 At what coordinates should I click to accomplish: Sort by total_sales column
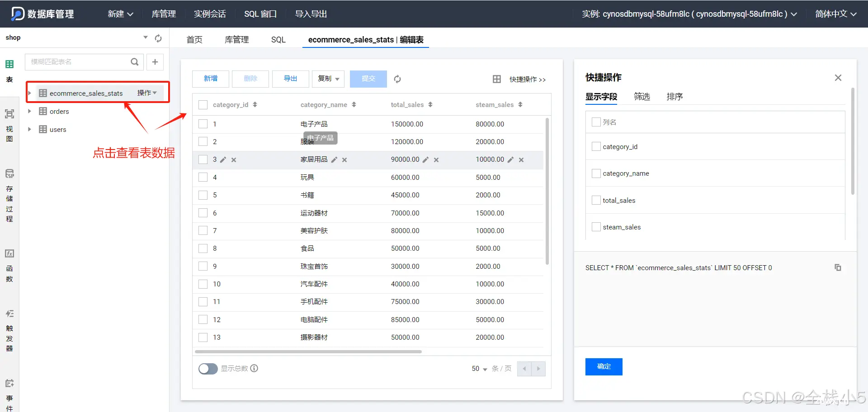coord(430,104)
